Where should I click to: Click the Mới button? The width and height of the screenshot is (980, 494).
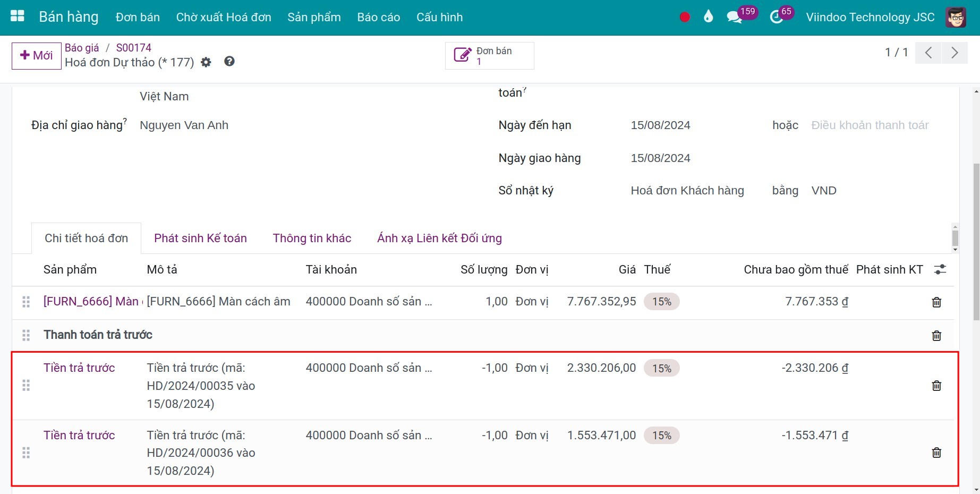coord(36,55)
